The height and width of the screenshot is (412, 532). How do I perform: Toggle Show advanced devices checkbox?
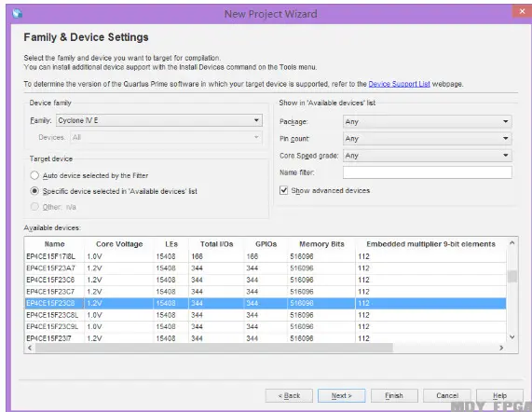283,190
